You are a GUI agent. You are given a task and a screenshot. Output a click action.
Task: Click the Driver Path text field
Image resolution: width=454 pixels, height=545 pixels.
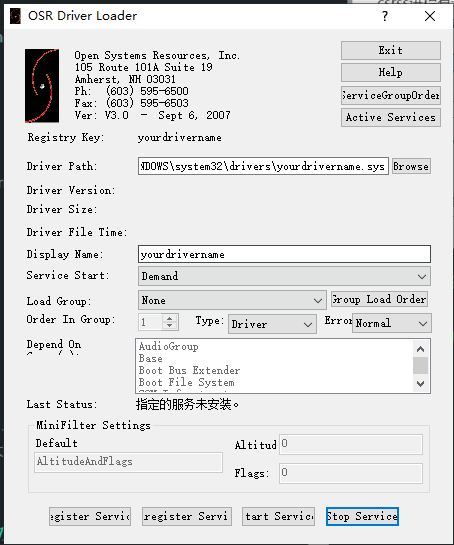[x=263, y=166]
